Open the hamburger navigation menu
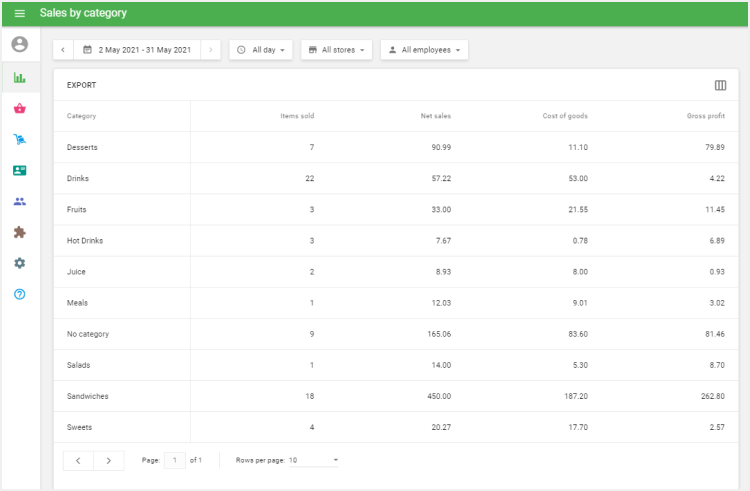750x491 pixels. tap(19, 13)
